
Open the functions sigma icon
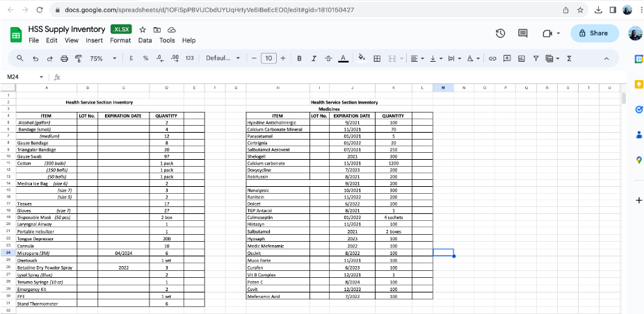570,58
